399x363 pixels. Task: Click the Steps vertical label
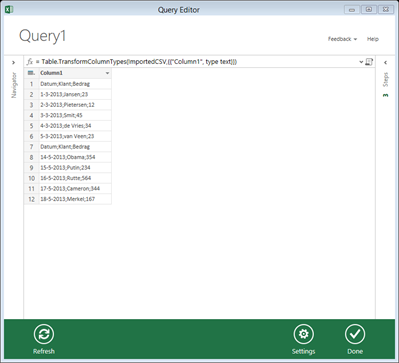click(385, 80)
